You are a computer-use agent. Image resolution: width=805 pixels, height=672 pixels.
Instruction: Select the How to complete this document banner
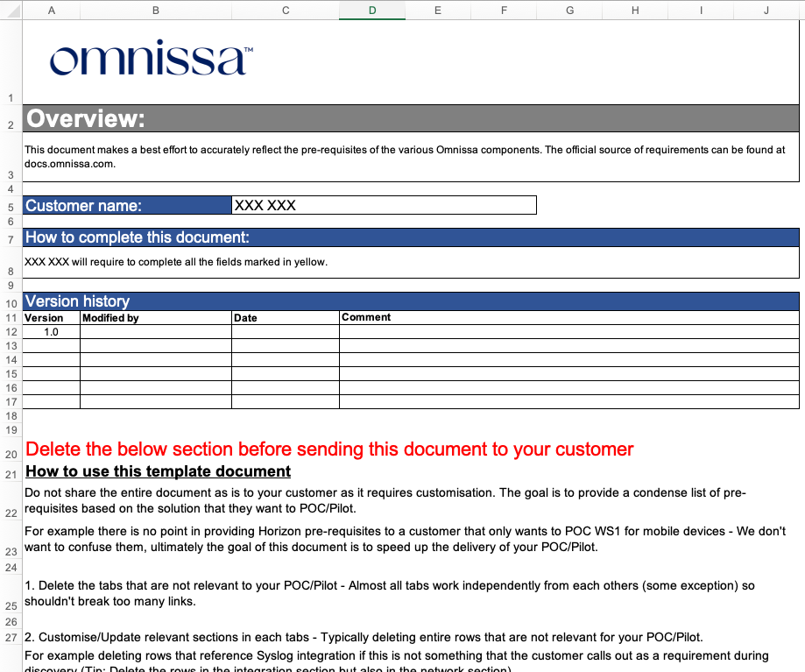(x=411, y=237)
